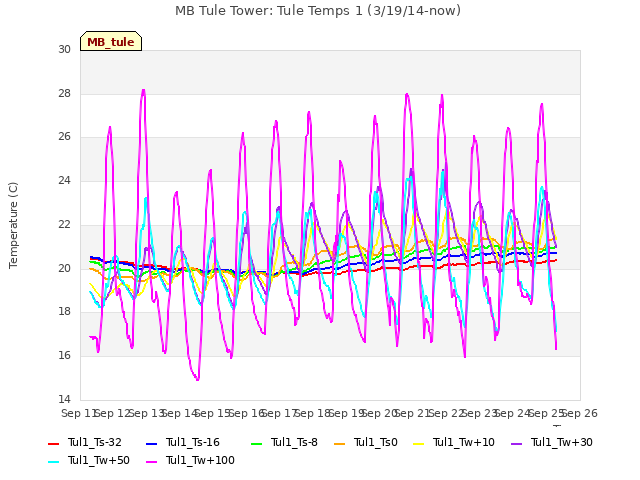Screen dimensions: 640x480
Task: Select the yellow Tul1_Tw+10 legend swatch
Action: point(418,443)
